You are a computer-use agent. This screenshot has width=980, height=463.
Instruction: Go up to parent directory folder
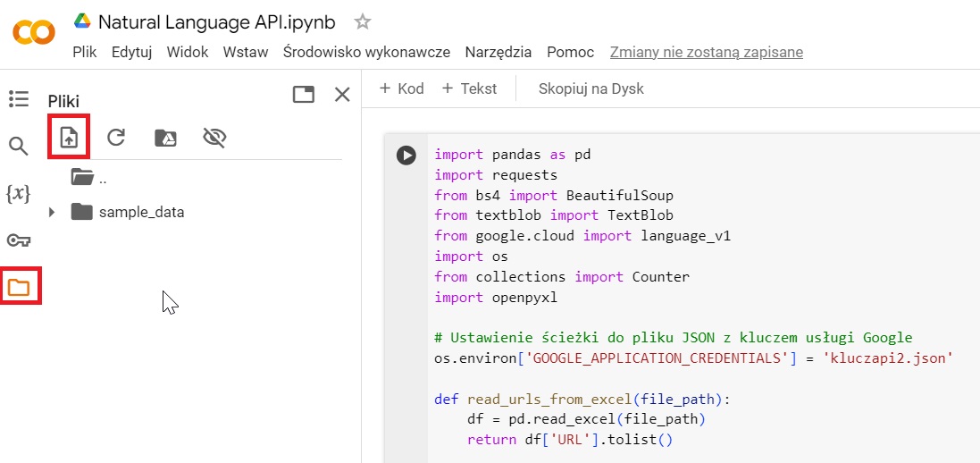coord(89,178)
